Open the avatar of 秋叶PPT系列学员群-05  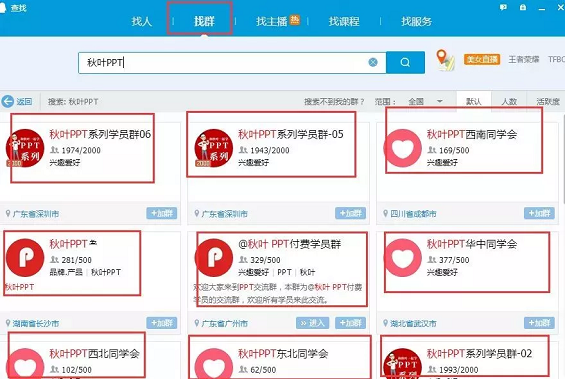click(214, 148)
